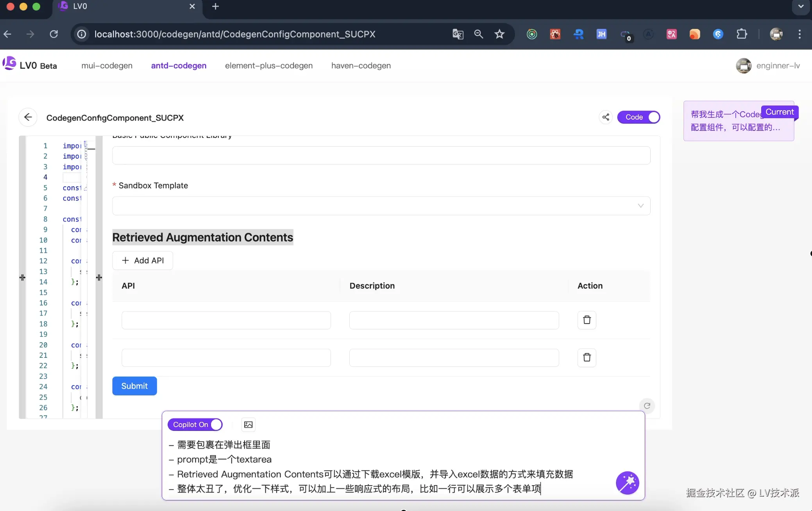Screen dimensions: 812x511
Task: Open the browser extensions puzzle icon
Action: coord(742,34)
